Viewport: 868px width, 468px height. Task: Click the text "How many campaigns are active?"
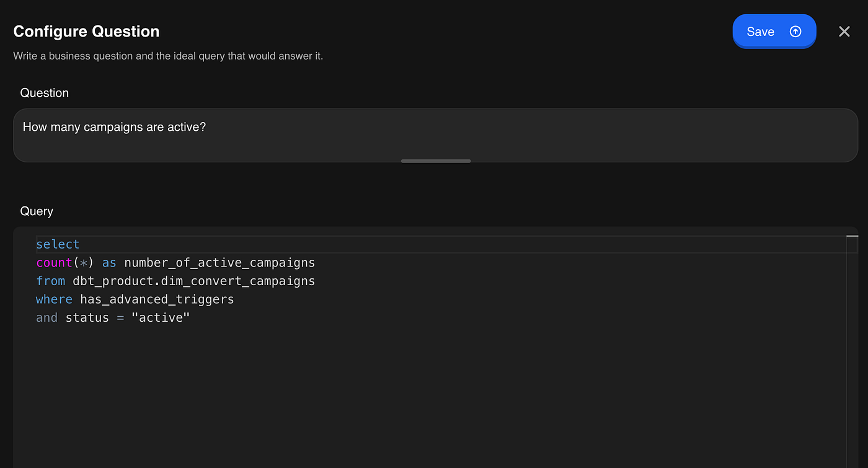click(114, 127)
